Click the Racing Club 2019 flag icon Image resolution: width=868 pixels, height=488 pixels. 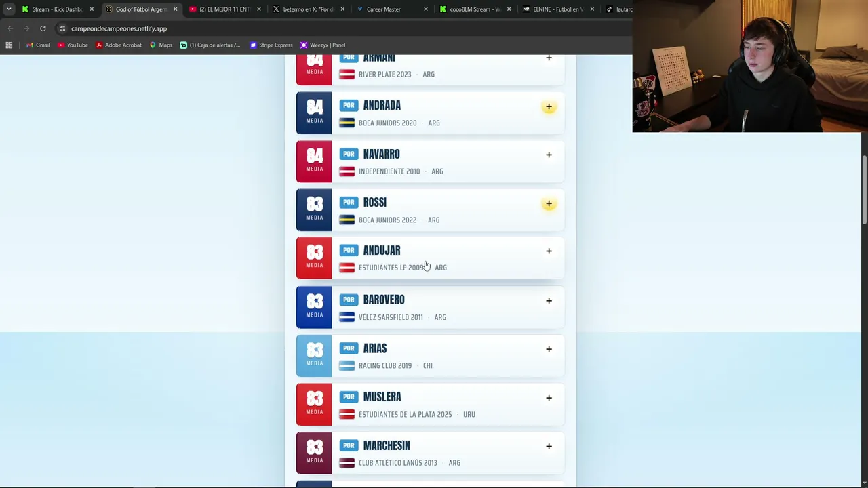[x=347, y=365]
